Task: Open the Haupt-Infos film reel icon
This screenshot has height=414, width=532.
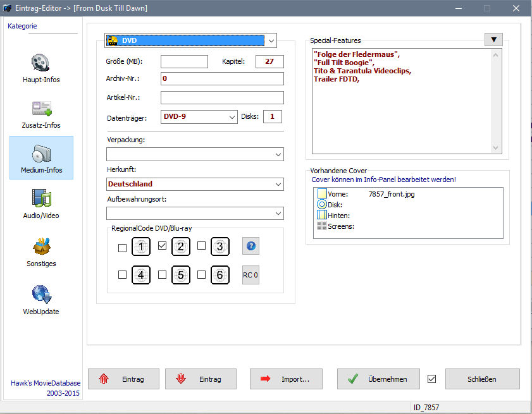Action: [40, 63]
